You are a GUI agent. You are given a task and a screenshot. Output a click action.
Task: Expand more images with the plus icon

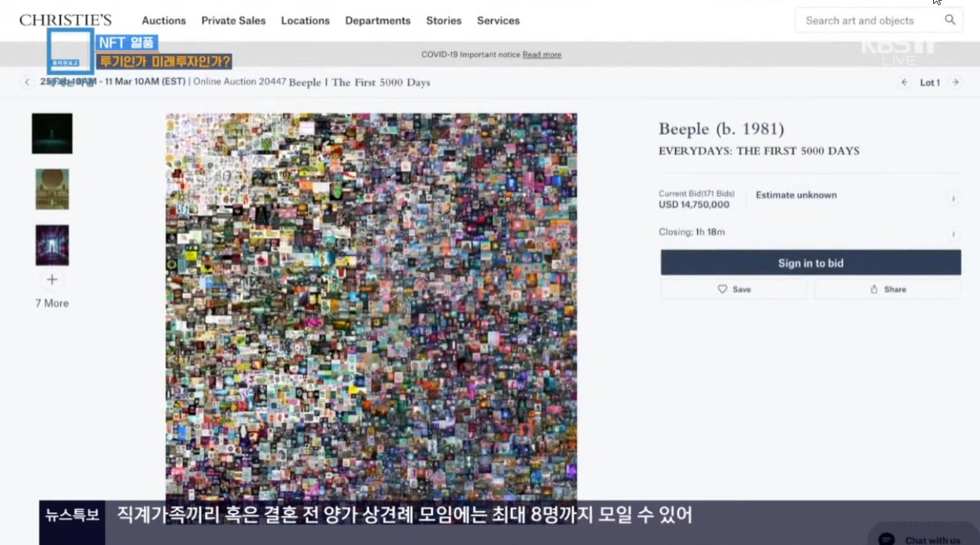(x=52, y=280)
